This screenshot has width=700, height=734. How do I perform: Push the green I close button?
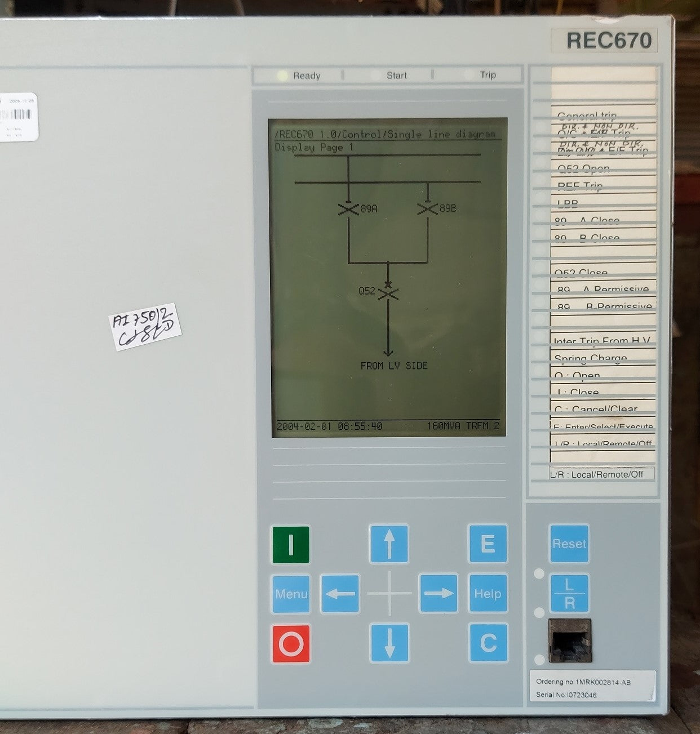(291, 545)
